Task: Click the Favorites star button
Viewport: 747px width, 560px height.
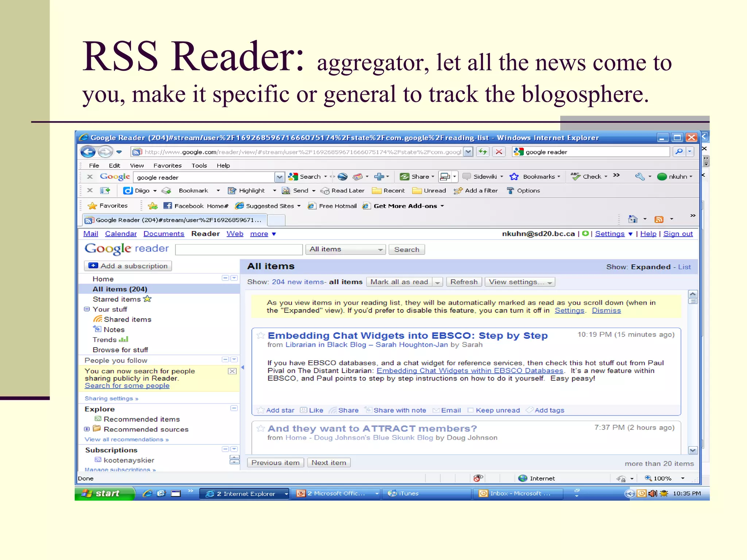Action: 108,206
